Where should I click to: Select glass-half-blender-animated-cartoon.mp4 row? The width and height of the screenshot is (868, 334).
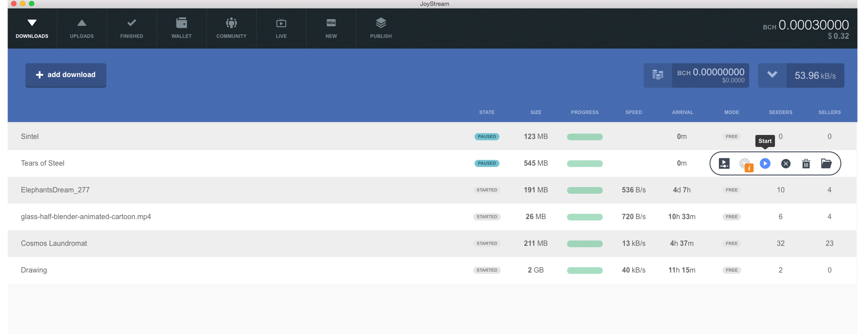click(432, 216)
